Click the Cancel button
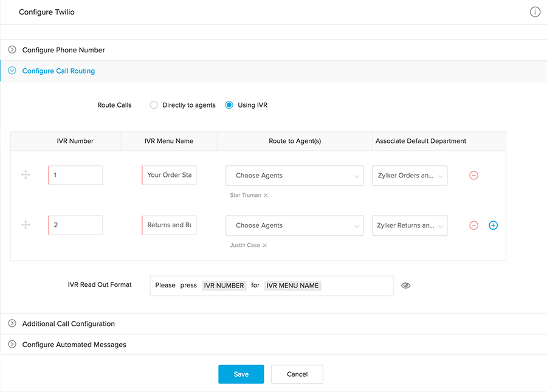Viewport: 547px width, 392px height. (x=297, y=374)
